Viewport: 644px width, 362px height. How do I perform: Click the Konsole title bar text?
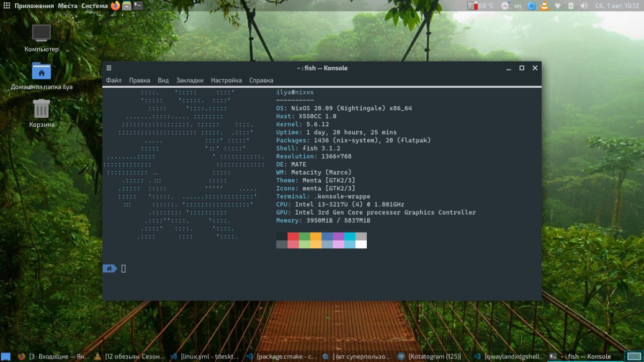coord(322,68)
